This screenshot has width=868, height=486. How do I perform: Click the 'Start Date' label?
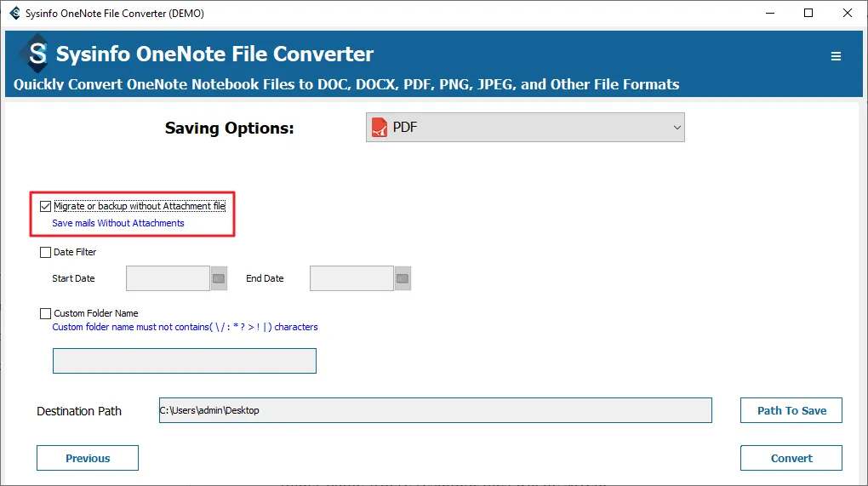point(74,278)
